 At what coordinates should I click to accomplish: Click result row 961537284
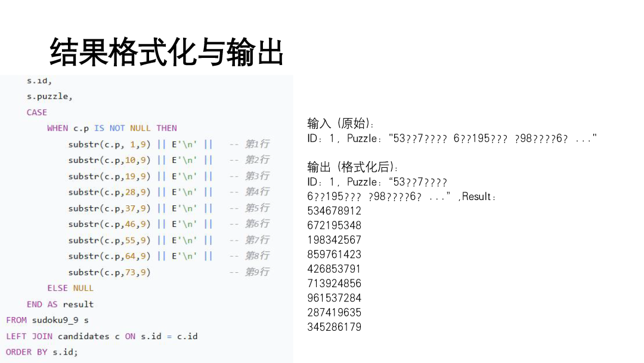pyautogui.click(x=335, y=298)
